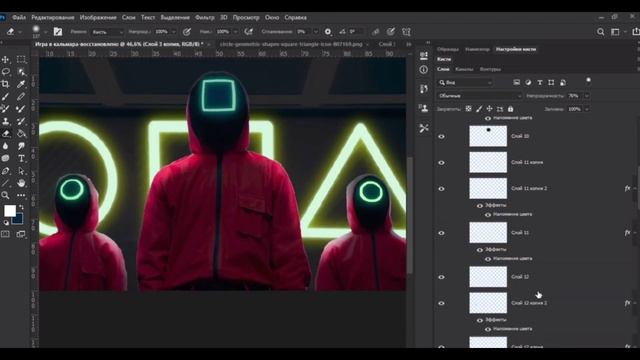Viewport: 640px width, 360px height.
Task: Open workspace layout switcher icon
Action: pos(616,32)
